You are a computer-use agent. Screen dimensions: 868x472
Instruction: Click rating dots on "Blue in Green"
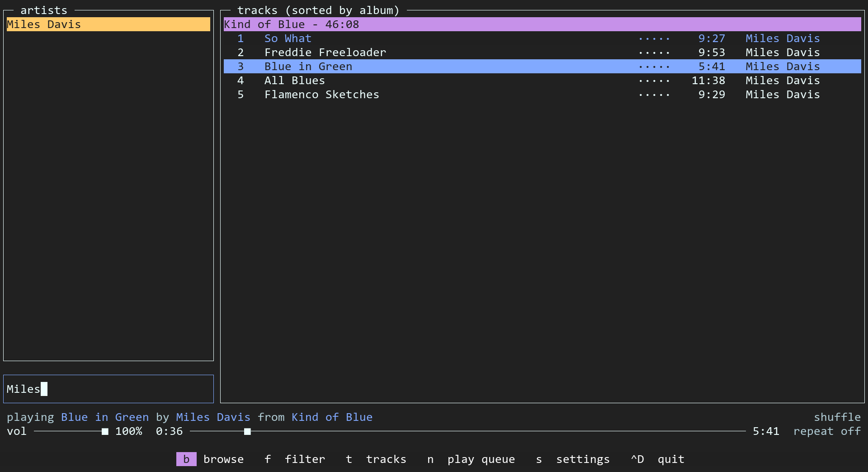coord(654,67)
